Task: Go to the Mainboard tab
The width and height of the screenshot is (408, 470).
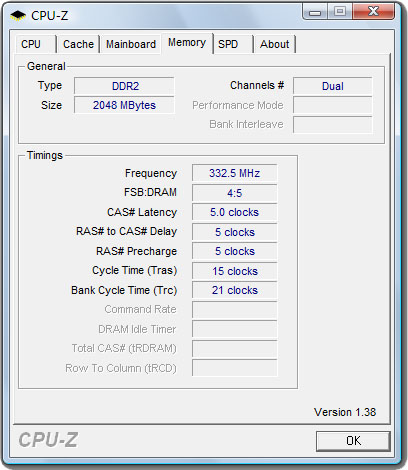Action: [131, 44]
